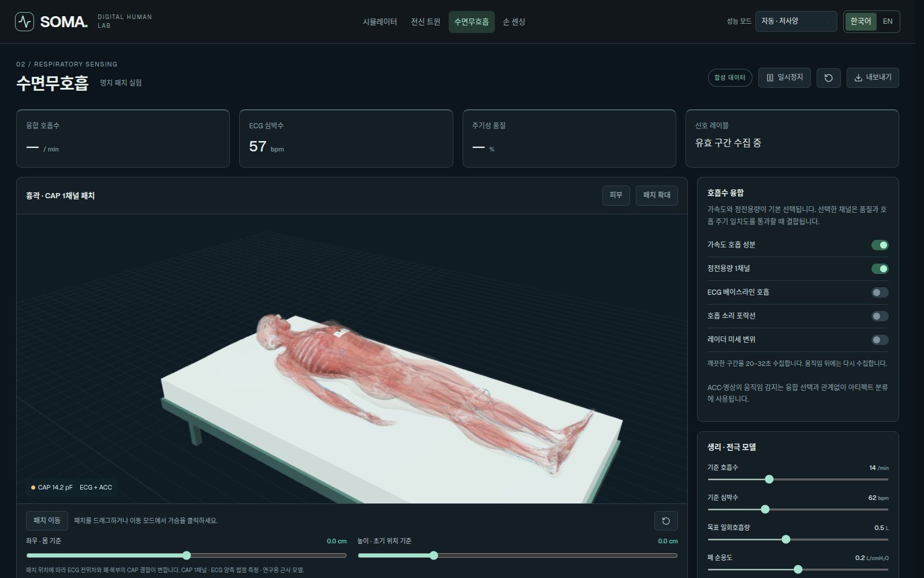Screen dimensions: 924x578
Task: Switch the language to 한국어
Action: point(860,21)
